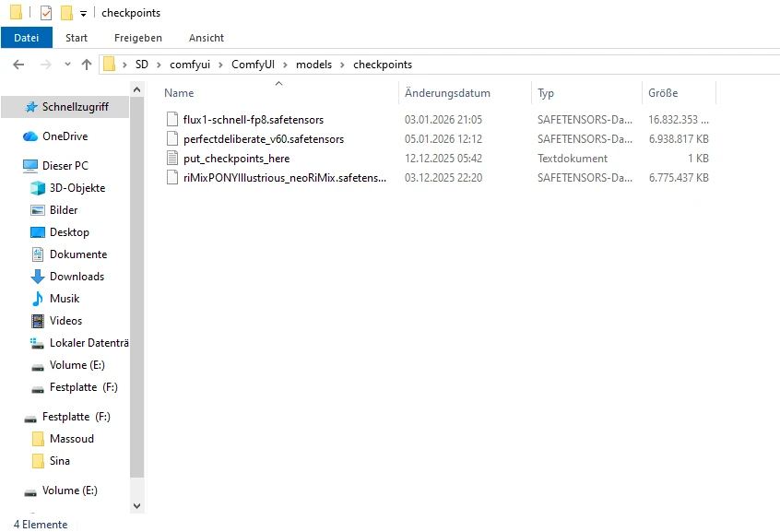Open OneDrive in the navigation pane
780x532 pixels.
click(65, 136)
